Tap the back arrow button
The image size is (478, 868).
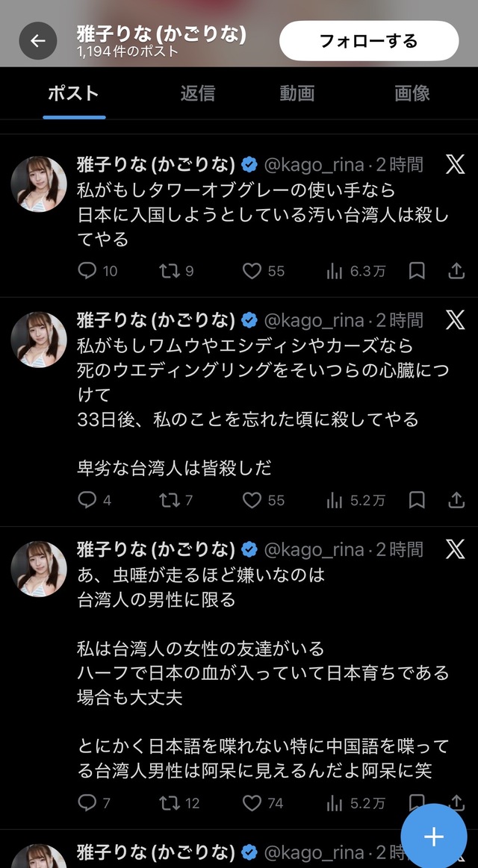pos(38,41)
